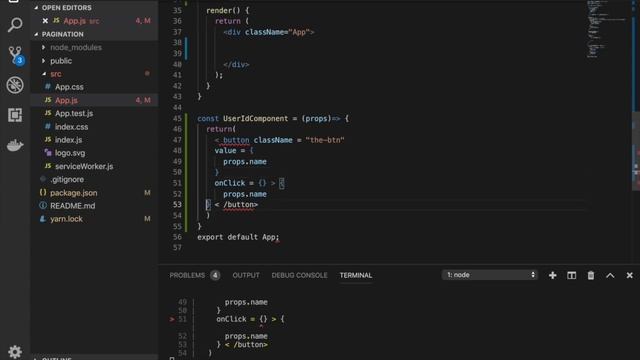Open the Manage settings gear
The height and width of the screenshot is (360, 640).
(x=15, y=351)
